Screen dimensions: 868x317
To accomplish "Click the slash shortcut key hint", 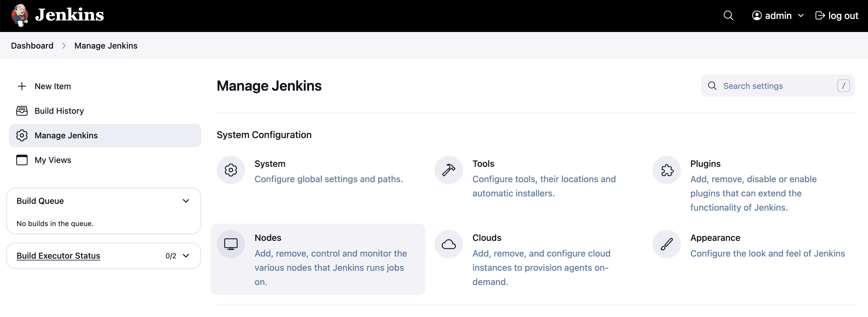I will pyautogui.click(x=843, y=86).
